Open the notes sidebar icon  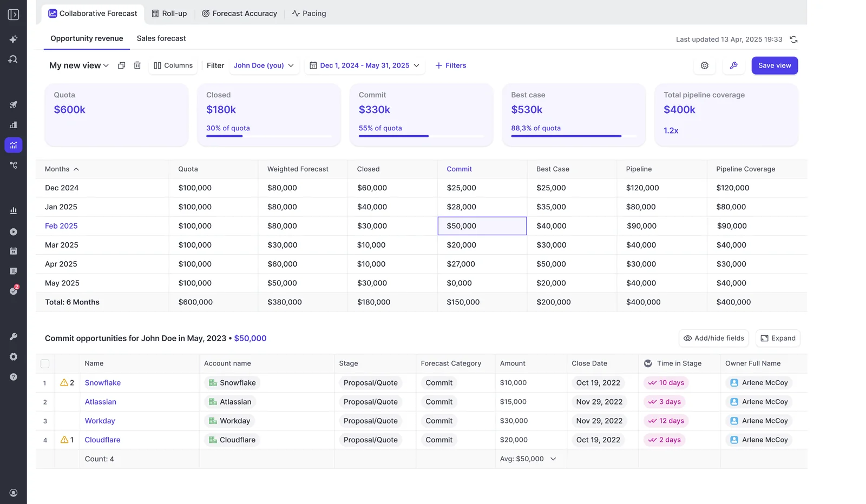[x=14, y=271]
